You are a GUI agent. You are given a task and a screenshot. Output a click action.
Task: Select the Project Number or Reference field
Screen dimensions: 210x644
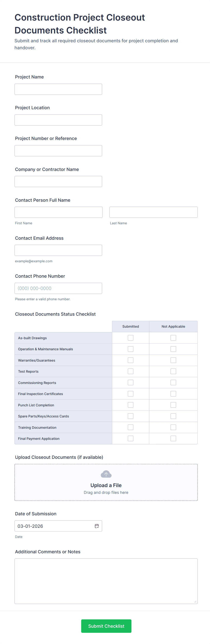click(58, 151)
